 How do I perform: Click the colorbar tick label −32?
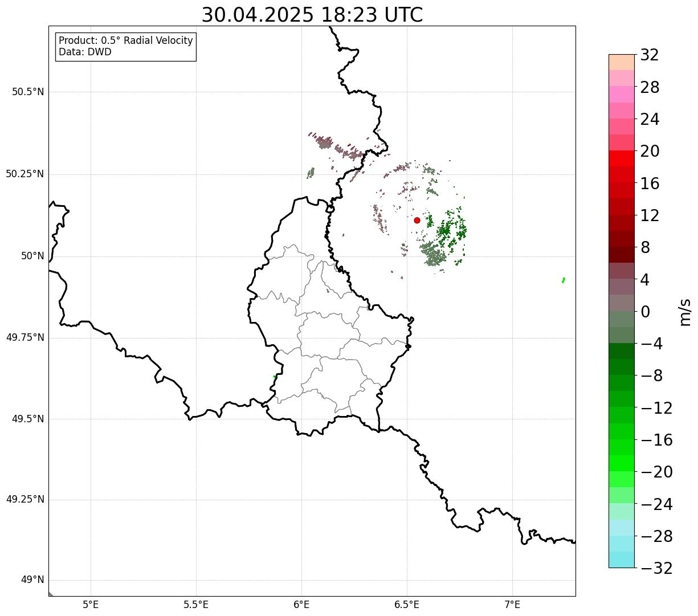[656, 568]
